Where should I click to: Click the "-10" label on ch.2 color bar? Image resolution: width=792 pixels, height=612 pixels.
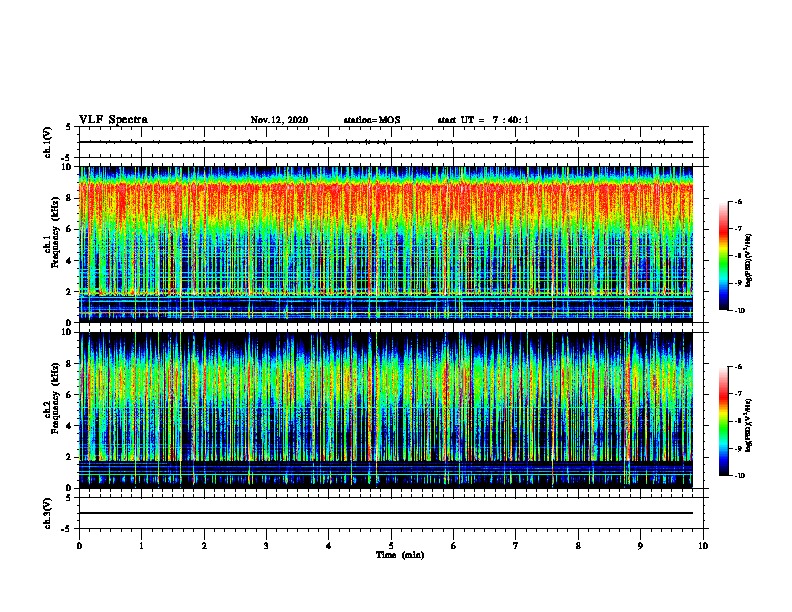pos(739,476)
